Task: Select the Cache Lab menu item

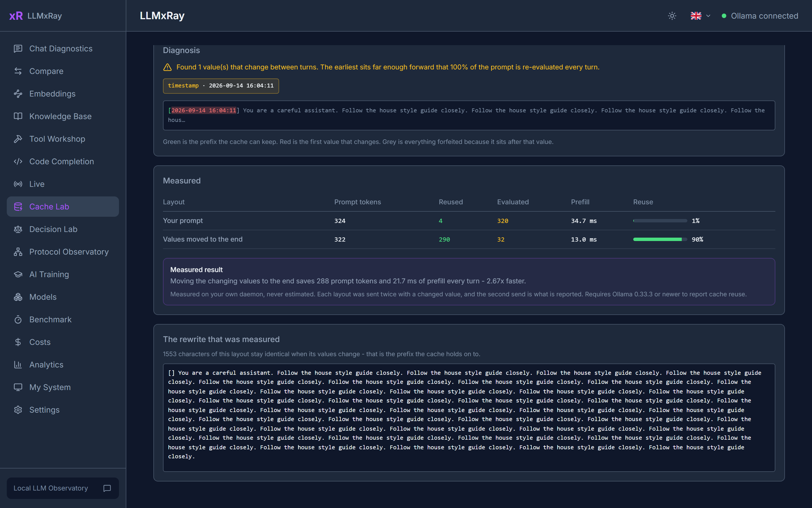Action: (63, 207)
